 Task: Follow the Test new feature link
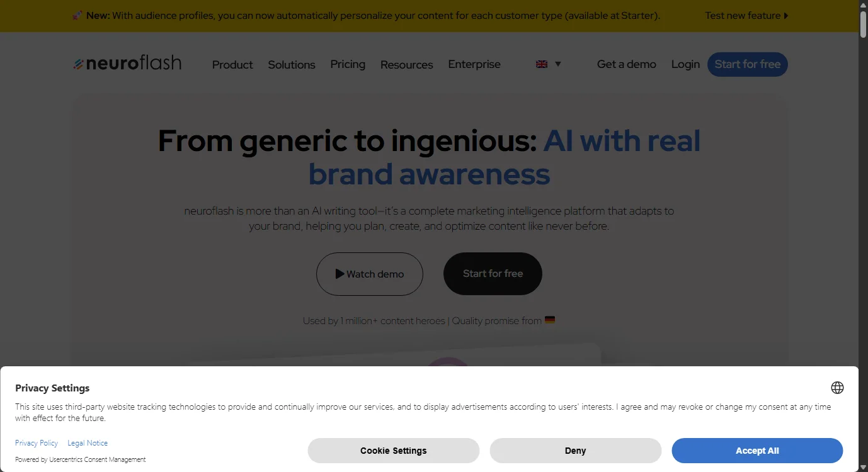click(x=746, y=16)
